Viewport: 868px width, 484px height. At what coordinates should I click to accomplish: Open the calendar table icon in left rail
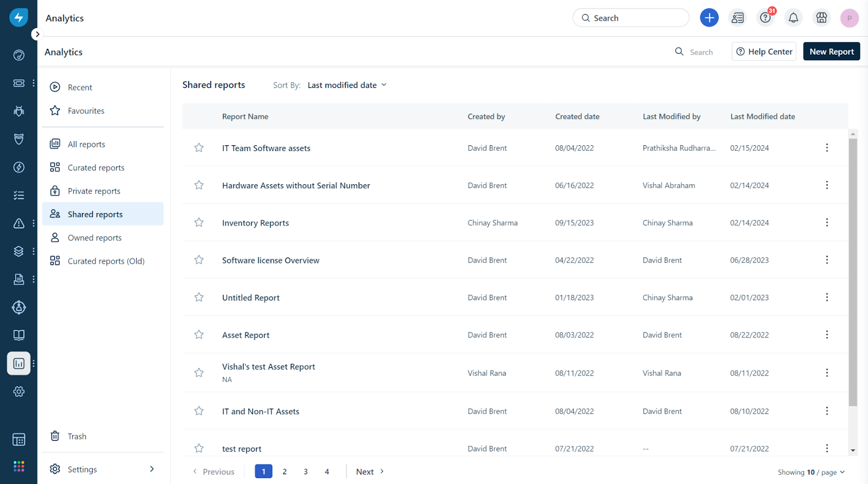19,440
